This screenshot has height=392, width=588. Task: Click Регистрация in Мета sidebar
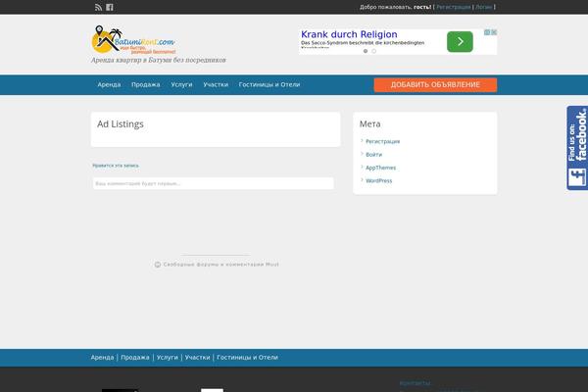pos(383,141)
